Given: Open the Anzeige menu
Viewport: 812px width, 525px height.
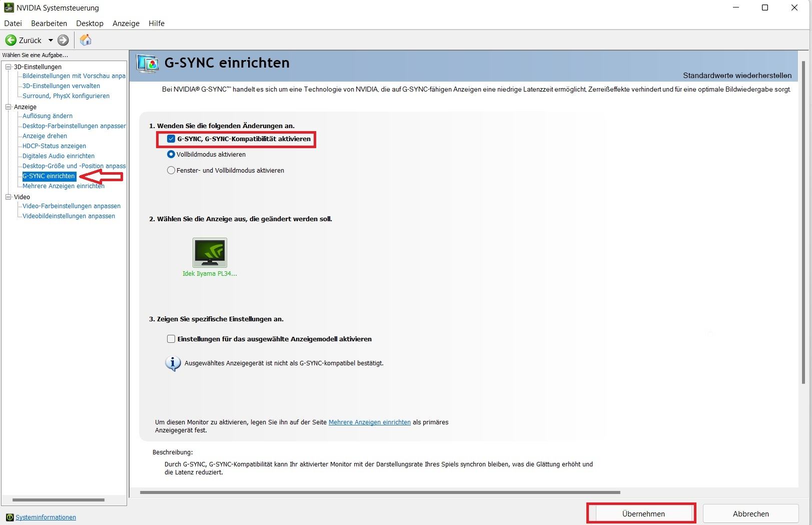Looking at the screenshot, I should [126, 24].
